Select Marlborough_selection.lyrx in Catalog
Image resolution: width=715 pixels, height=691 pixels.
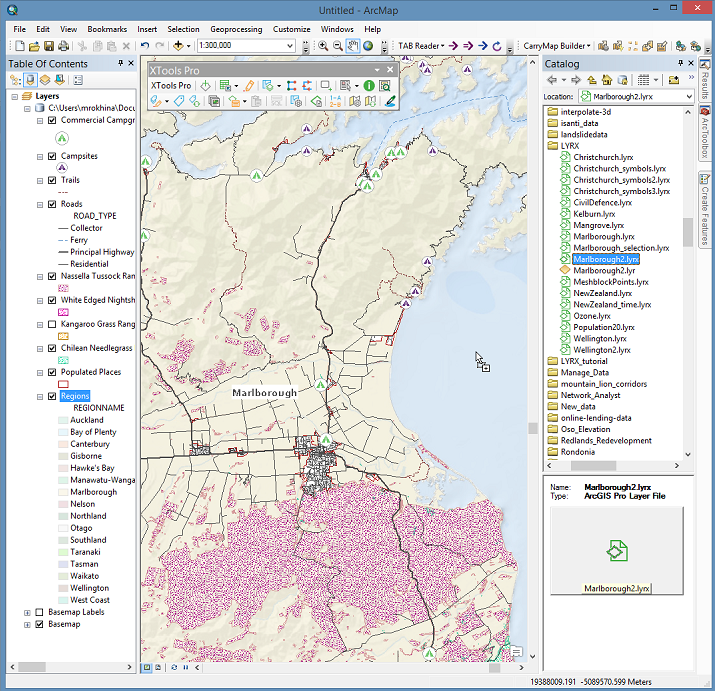coord(621,248)
